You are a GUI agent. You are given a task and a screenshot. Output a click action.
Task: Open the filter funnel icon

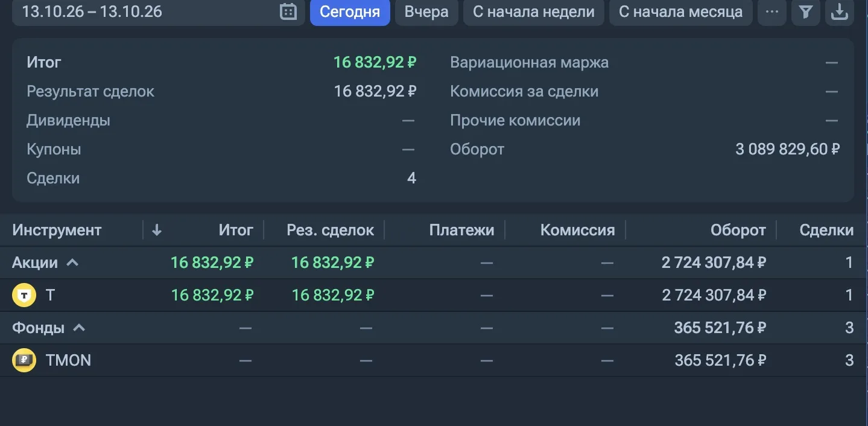point(805,11)
